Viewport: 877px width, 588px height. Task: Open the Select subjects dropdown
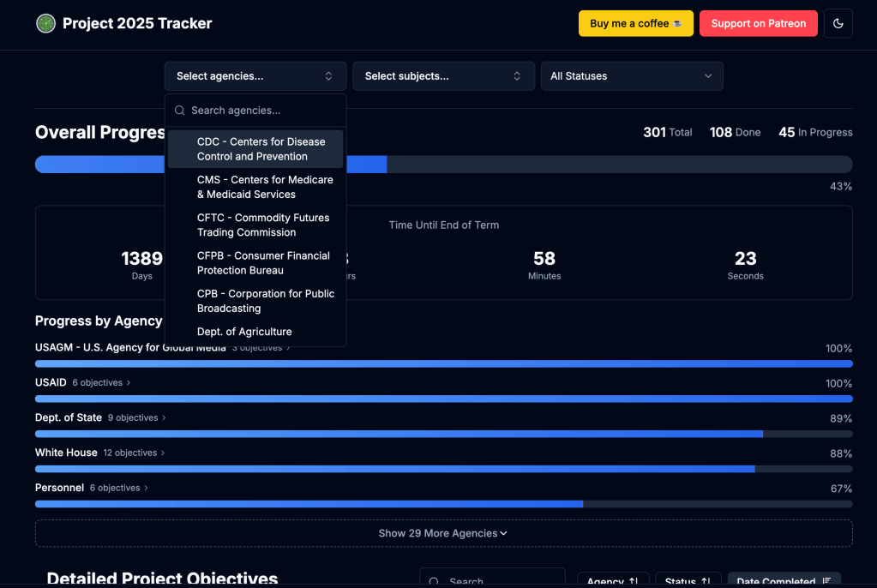click(443, 75)
